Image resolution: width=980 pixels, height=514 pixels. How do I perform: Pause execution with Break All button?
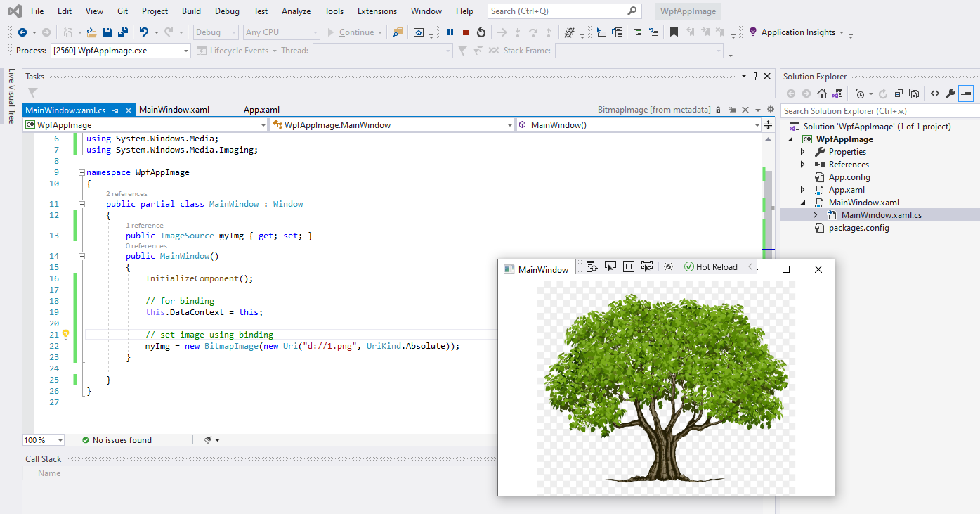coord(450,32)
